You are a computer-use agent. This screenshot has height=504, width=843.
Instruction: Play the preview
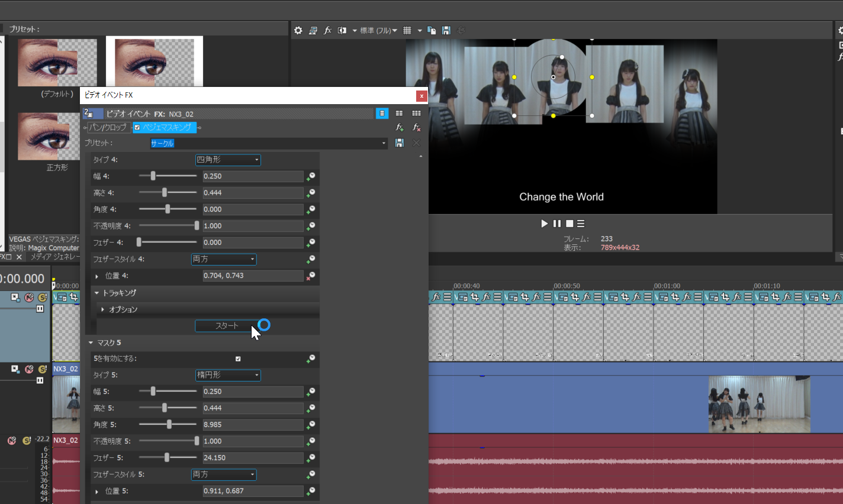544,224
